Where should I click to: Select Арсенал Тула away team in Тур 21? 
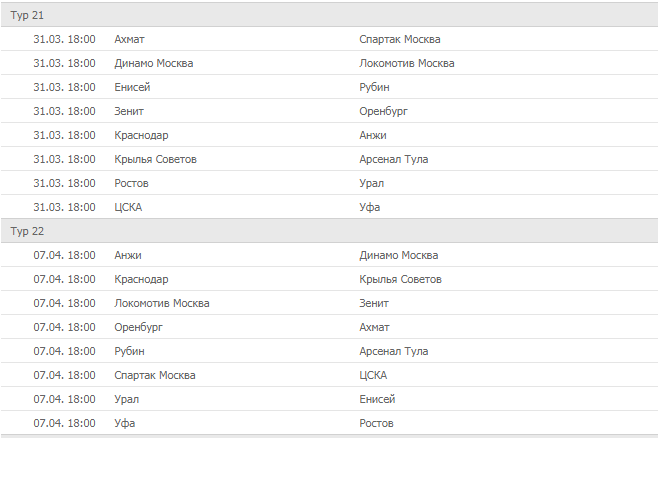coord(394,159)
